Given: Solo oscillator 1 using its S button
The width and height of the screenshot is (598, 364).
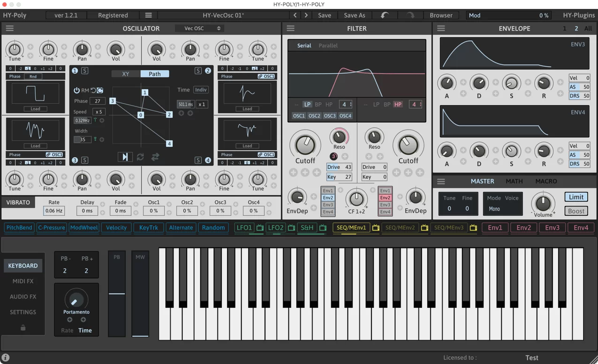Looking at the screenshot, I should coord(85,71).
